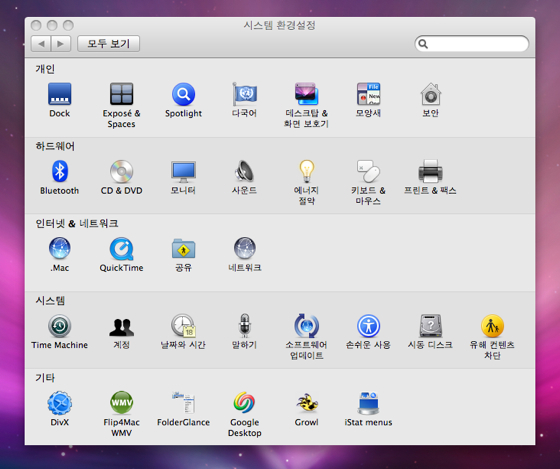Go back with the left arrow button
560x469 pixels.
pyautogui.click(x=41, y=44)
